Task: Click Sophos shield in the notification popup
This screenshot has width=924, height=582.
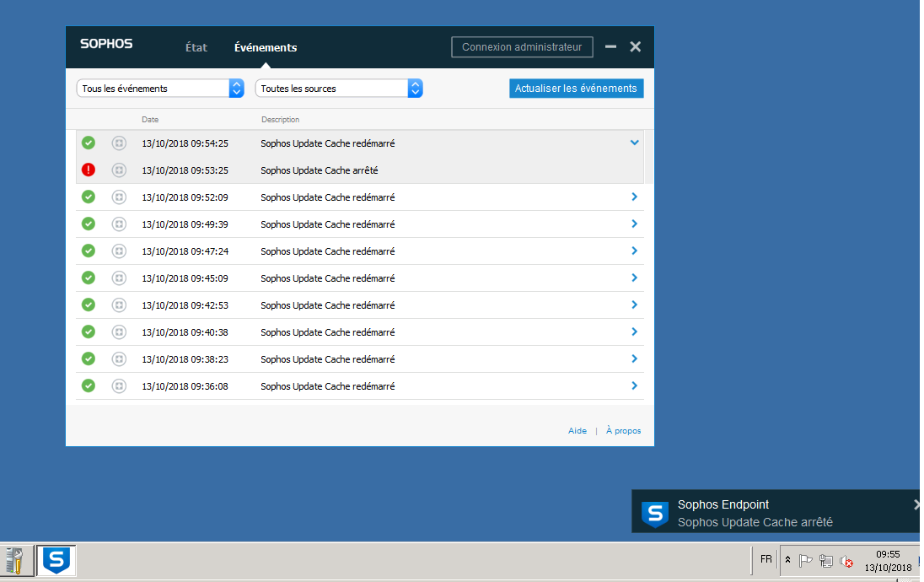Action: pos(655,514)
